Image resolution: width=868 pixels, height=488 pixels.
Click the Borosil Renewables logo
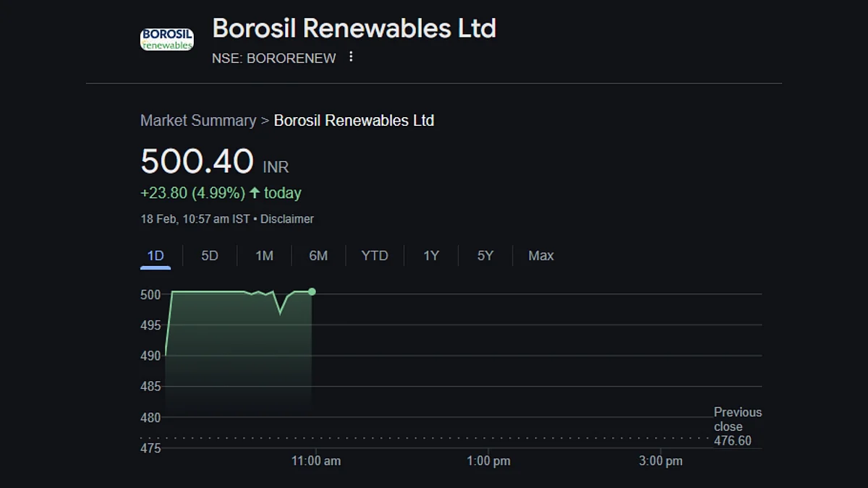coord(166,39)
